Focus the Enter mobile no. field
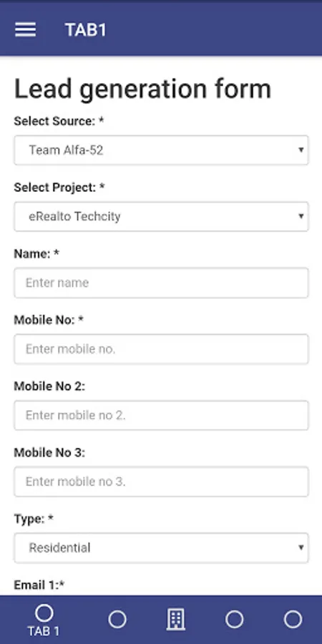The image size is (322, 644). click(x=161, y=349)
